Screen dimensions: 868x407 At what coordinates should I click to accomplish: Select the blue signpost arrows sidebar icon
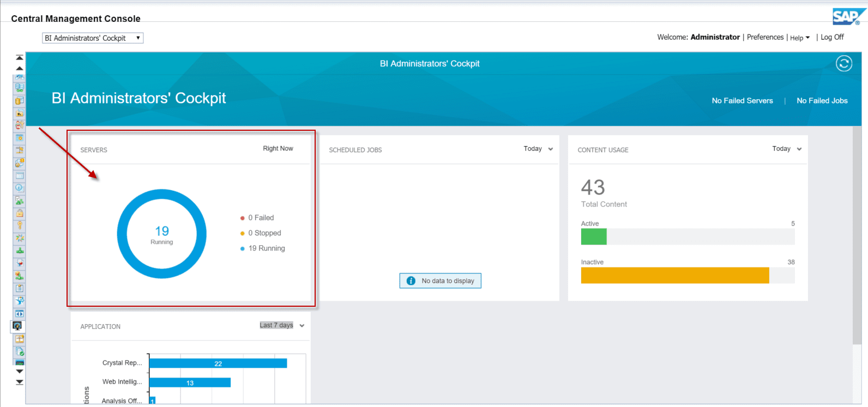click(20, 301)
